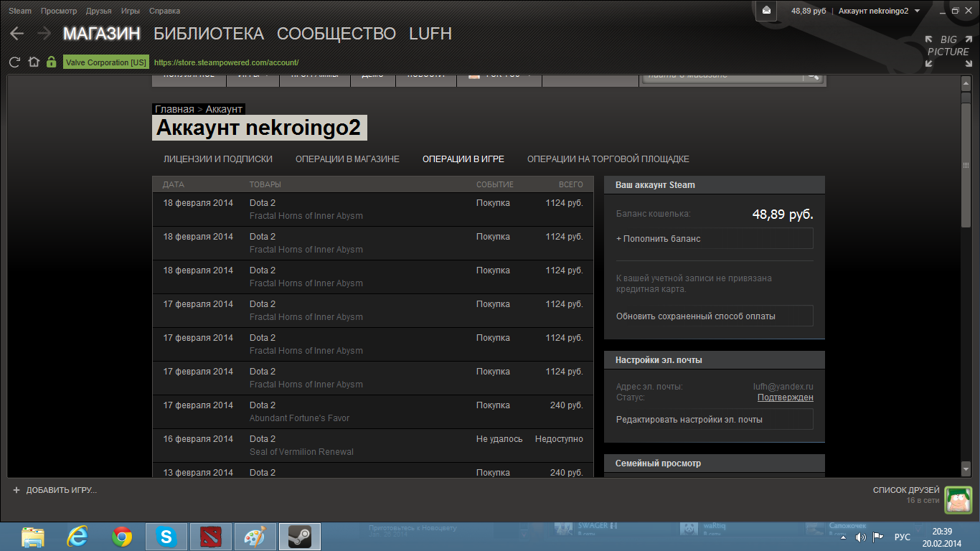
Task: Switch to Big Picture mode
Action: pyautogui.click(x=948, y=51)
